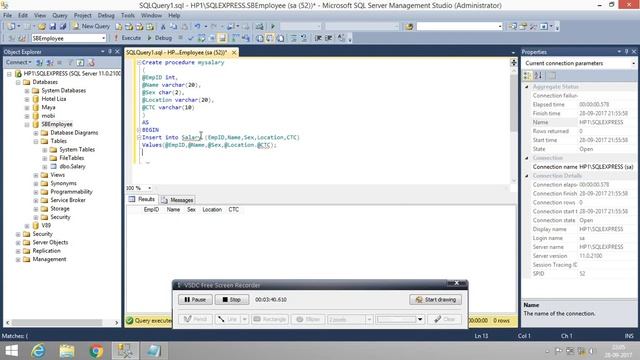640x360 pixels.
Task: Collapse the SBEmployee database node
Action: [x=27, y=124]
